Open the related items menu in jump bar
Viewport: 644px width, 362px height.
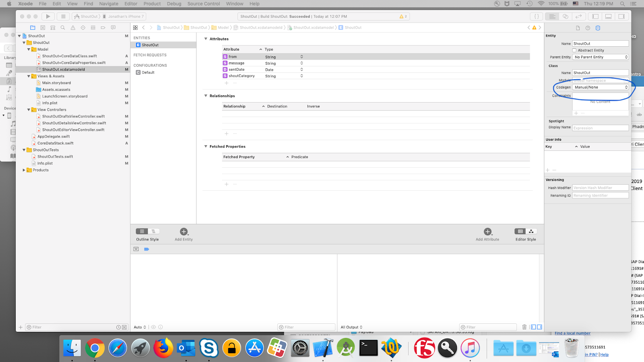click(x=135, y=28)
